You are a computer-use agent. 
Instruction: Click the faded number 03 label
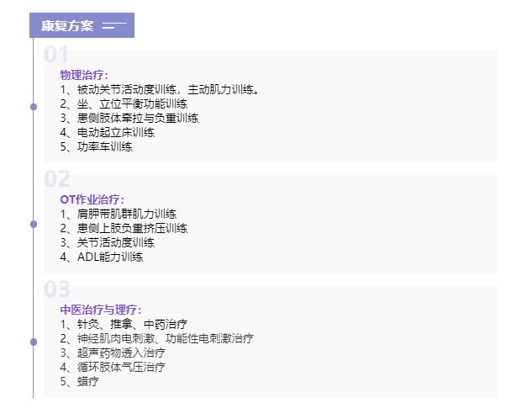[57, 289]
